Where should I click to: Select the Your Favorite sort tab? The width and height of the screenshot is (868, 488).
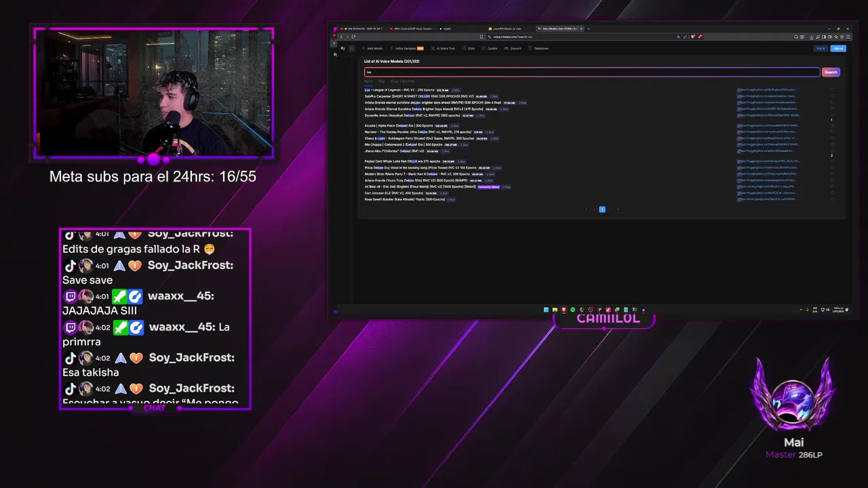coord(402,81)
